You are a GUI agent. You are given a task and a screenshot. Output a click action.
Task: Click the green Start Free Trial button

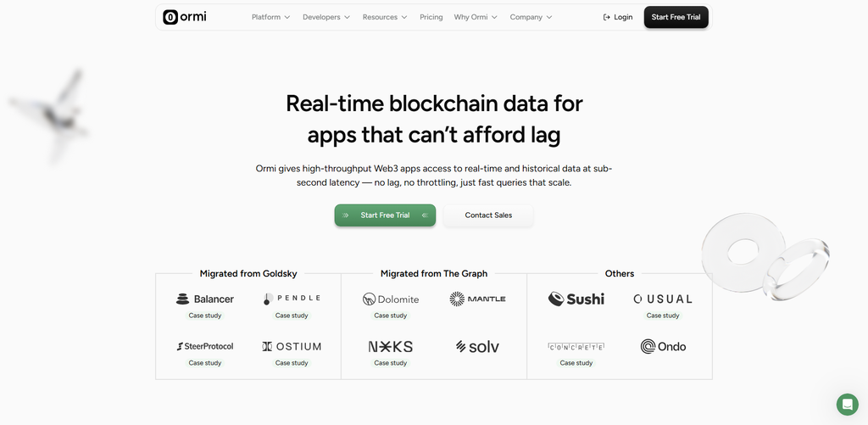coord(385,215)
